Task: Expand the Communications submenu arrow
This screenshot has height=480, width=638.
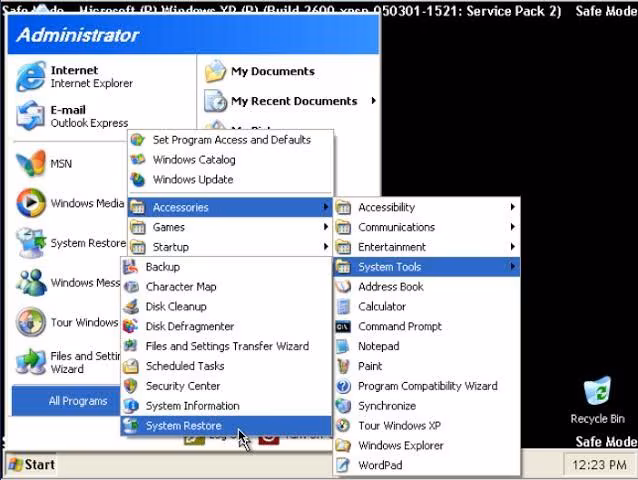Action: pos(513,227)
